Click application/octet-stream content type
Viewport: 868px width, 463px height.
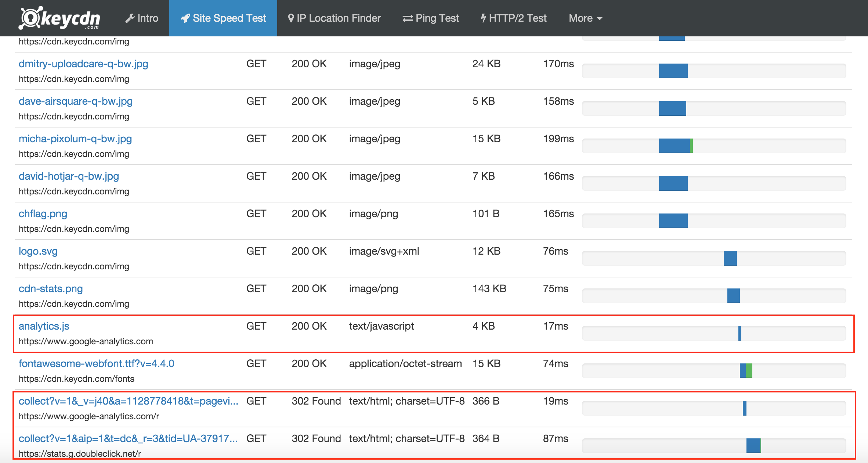405,364
